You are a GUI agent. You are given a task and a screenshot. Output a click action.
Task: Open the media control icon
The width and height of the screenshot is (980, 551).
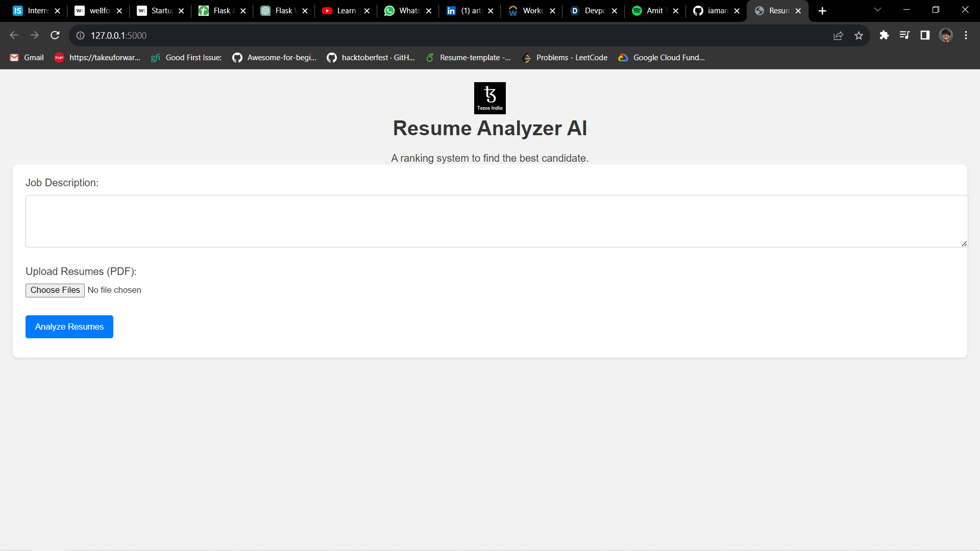[904, 35]
